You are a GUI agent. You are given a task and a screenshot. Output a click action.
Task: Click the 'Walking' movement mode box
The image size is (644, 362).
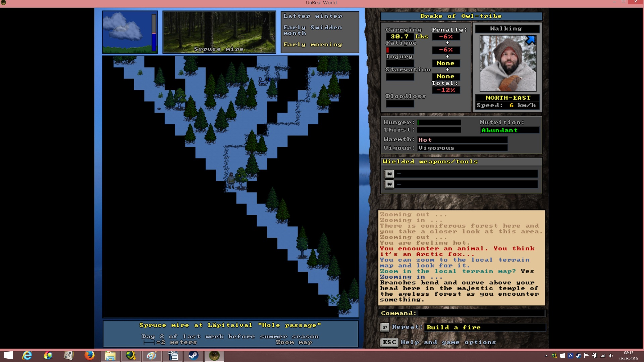click(507, 29)
